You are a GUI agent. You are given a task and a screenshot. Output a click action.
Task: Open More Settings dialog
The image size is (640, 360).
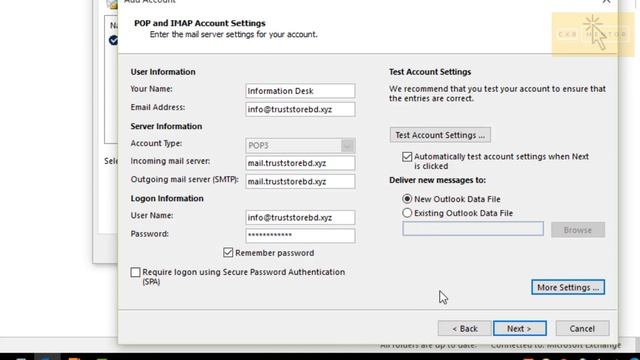[568, 287]
